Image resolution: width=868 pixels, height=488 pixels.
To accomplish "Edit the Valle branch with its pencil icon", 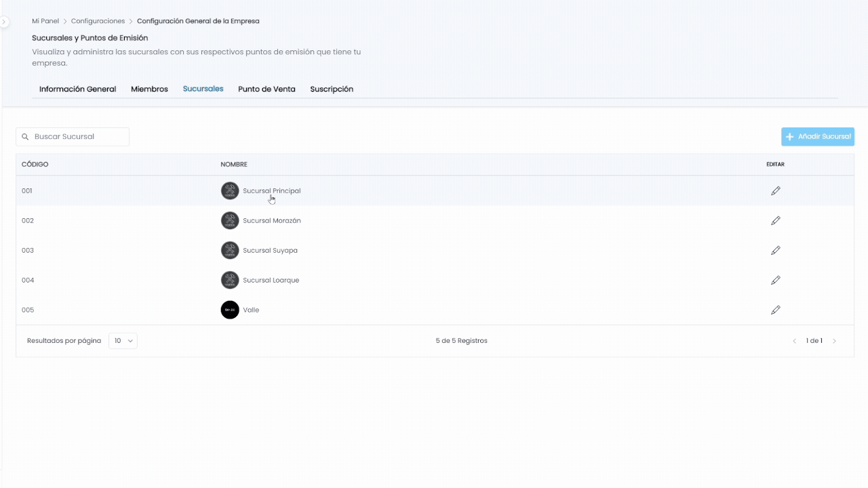I will [x=776, y=310].
